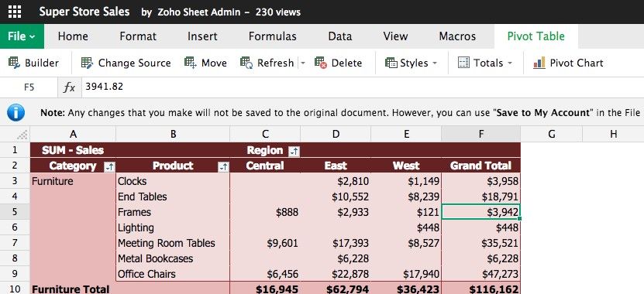Switch to the Formulas tab
Screen dimensions: 644x294
[x=272, y=36]
